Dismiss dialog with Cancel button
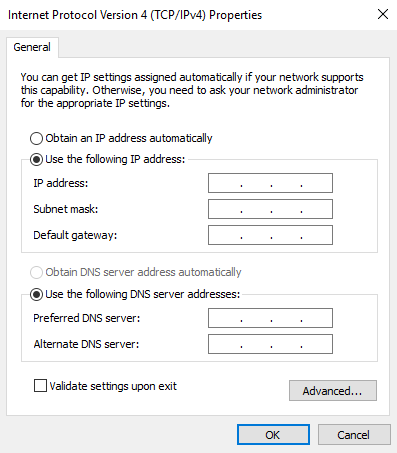 tap(354, 435)
